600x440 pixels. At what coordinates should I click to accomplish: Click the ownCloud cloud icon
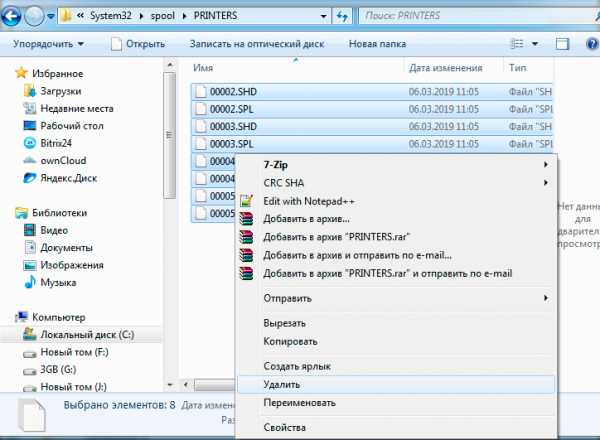click(29, 160)
